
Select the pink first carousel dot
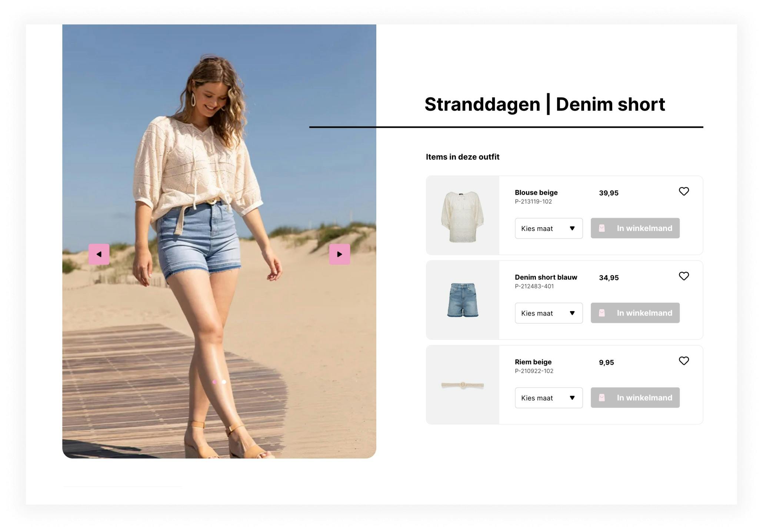coord(214,382)
